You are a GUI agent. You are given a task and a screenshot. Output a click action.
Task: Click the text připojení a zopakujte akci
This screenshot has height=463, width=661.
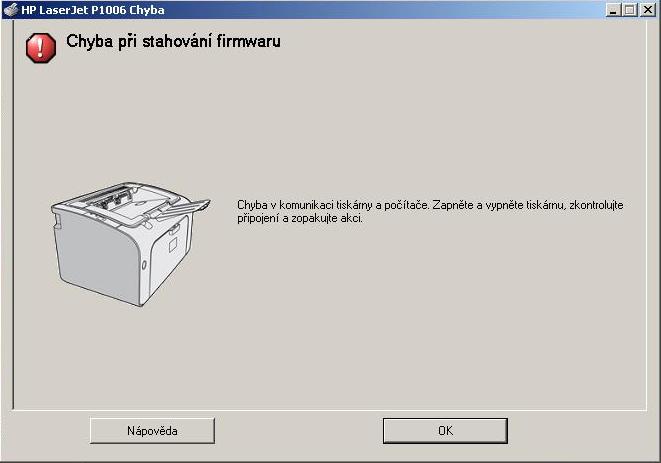point(300,218)
